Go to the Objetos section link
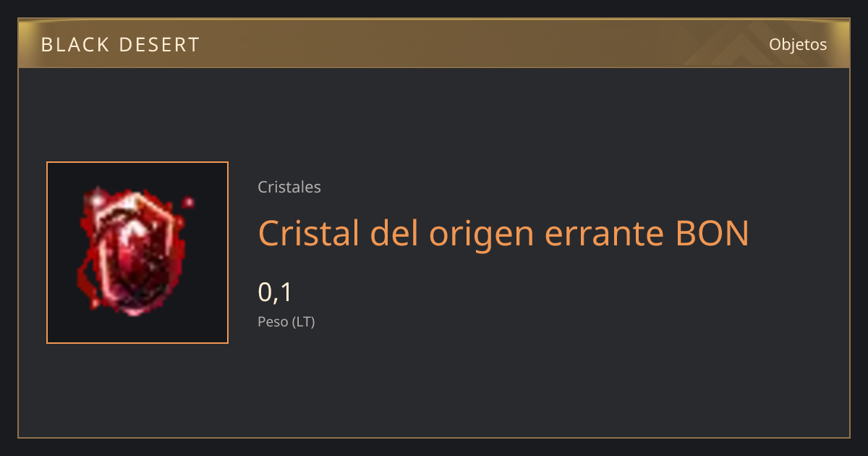Image resolution: width=868 pixels, height=456 pixels. (x=798, y=44)
